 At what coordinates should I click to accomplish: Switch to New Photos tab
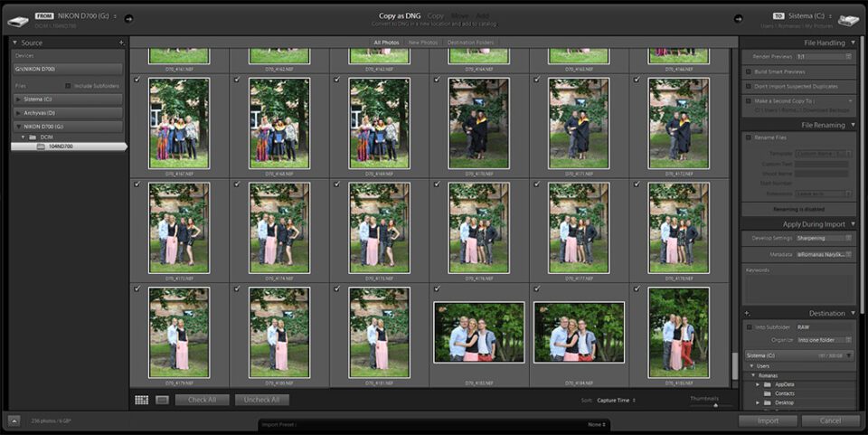[x=423, y=43]
